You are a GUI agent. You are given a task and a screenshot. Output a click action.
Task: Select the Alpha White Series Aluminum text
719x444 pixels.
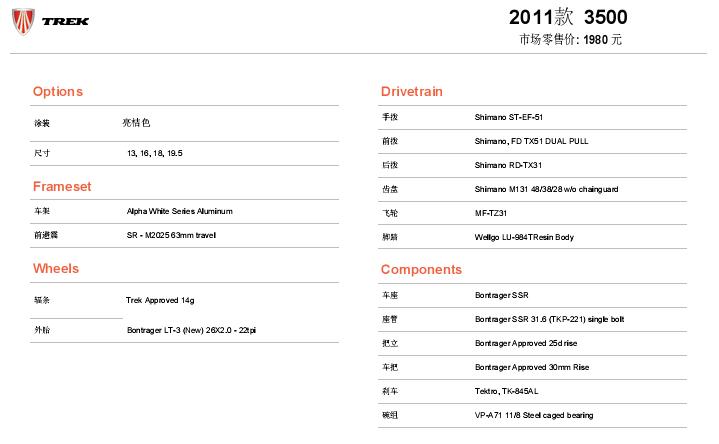point(179,211)
